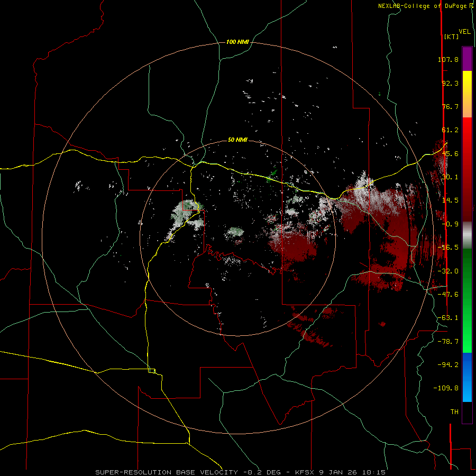Click the -94.2 value on velocity scale
The height and width of the screenshot is (476, 476).
448,365
